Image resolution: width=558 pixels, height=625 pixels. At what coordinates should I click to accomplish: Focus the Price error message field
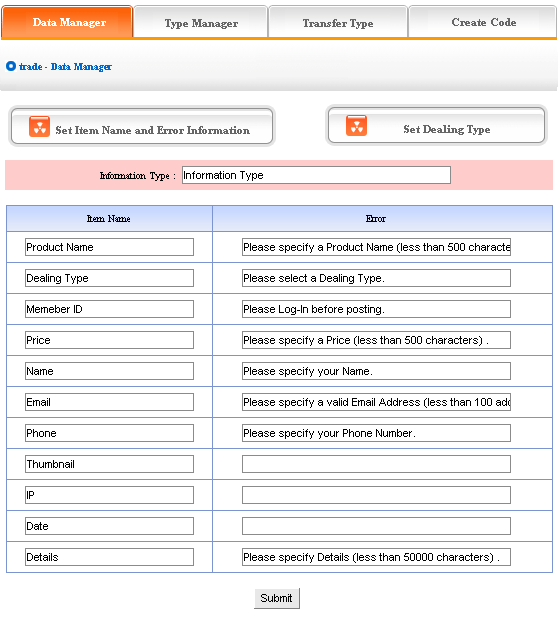point(376,340)
